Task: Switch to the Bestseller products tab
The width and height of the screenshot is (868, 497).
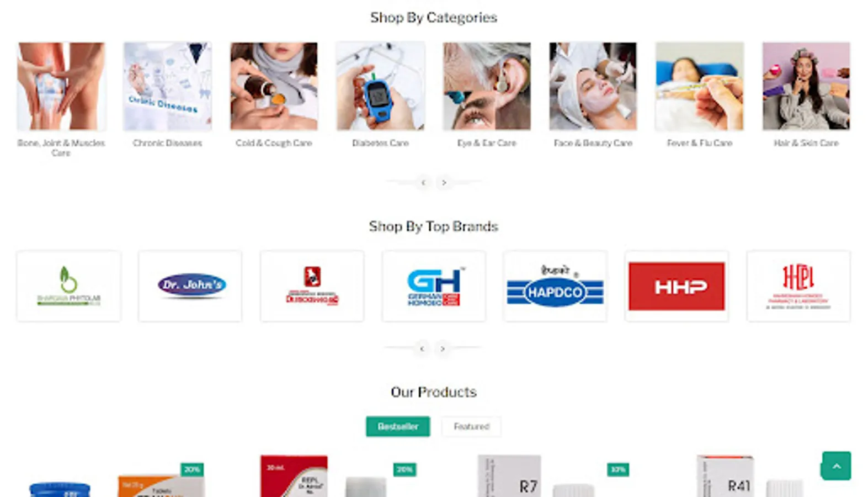Action: pos(398,426)
